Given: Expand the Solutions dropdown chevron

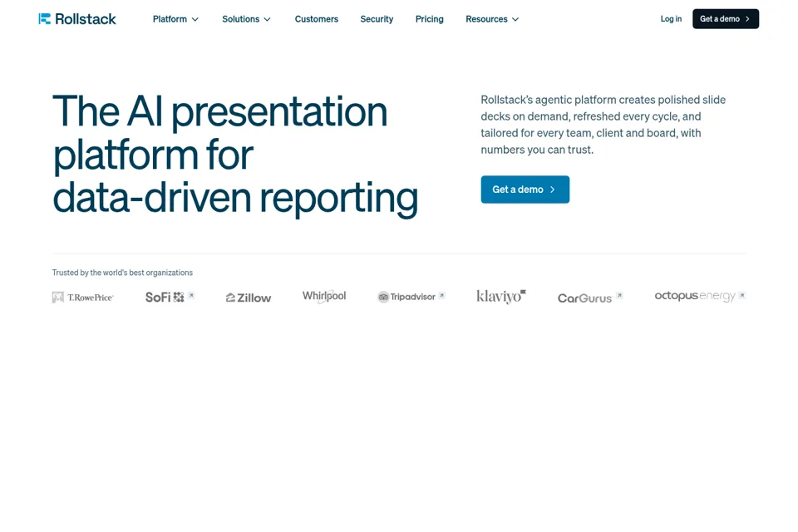Looking at the screenshot, I should click(267, 19).
